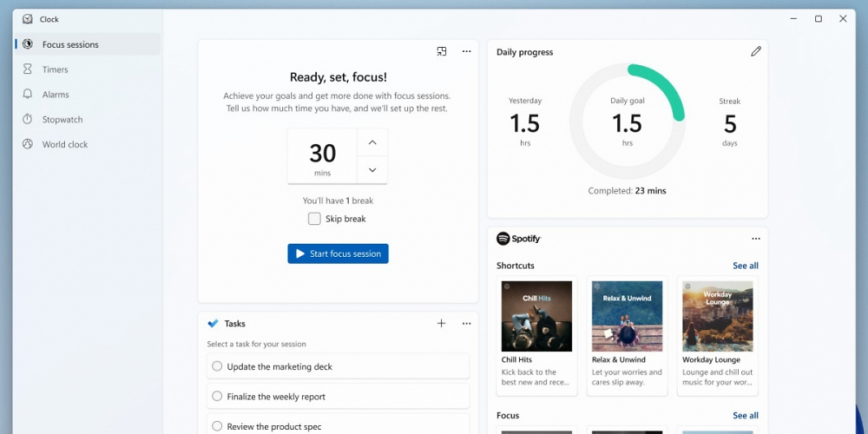
Task: Decrease the focus minutes with down arrow
Action: [372, 170]
